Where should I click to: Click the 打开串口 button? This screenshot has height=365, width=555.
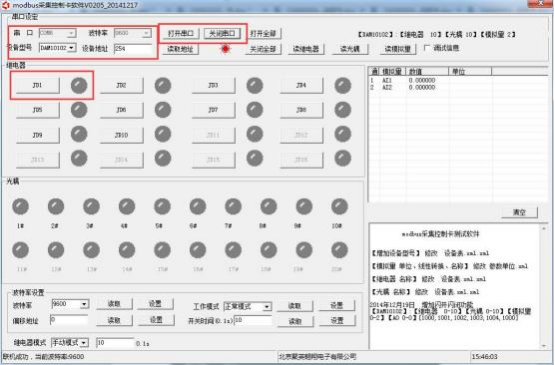click(x=181, y=34)
